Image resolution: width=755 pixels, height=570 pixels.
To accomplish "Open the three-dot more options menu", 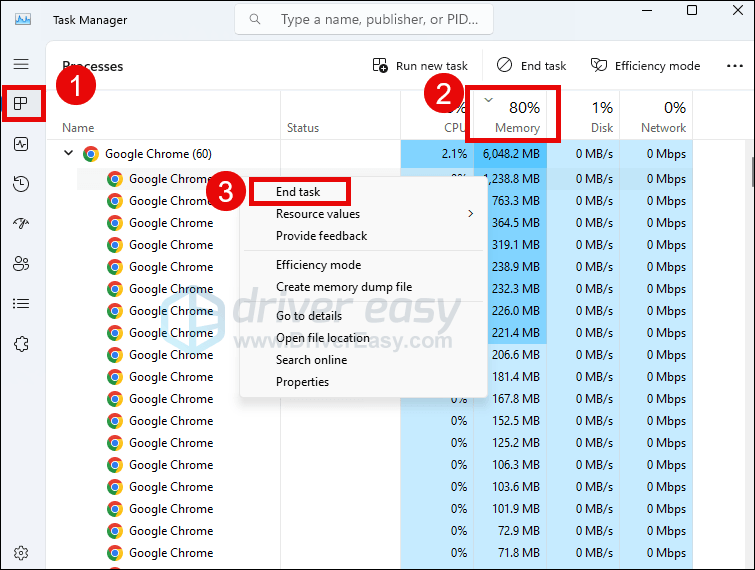I will tap(734, 66).
